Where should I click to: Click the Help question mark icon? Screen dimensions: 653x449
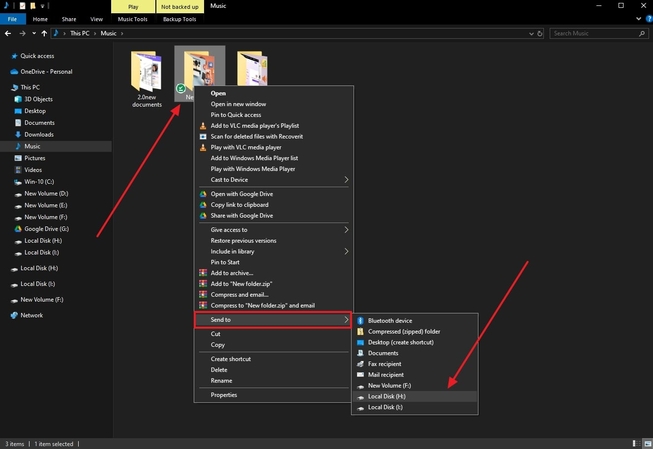coord(645,19)
